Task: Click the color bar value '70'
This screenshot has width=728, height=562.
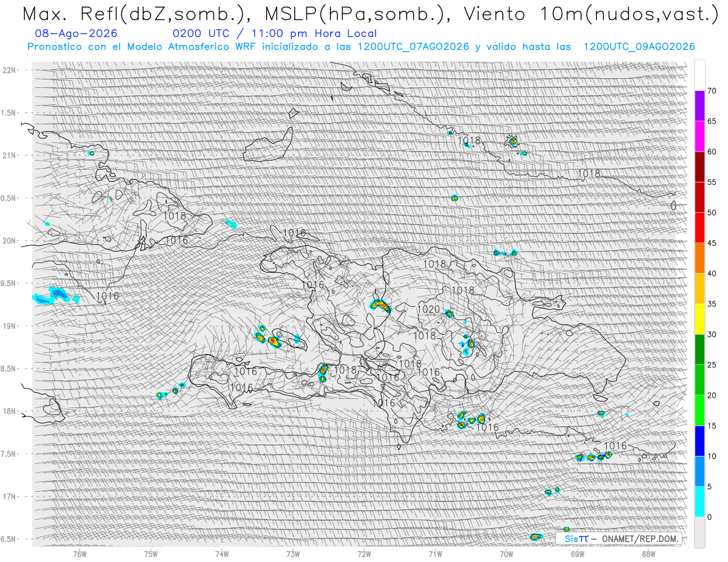Action: coord(712,91)
